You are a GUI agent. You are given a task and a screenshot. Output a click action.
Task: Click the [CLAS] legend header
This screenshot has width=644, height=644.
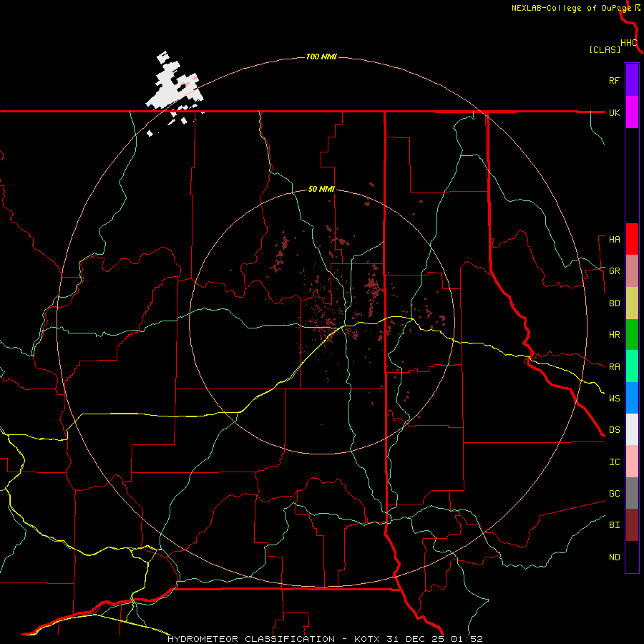pos(605,49)
